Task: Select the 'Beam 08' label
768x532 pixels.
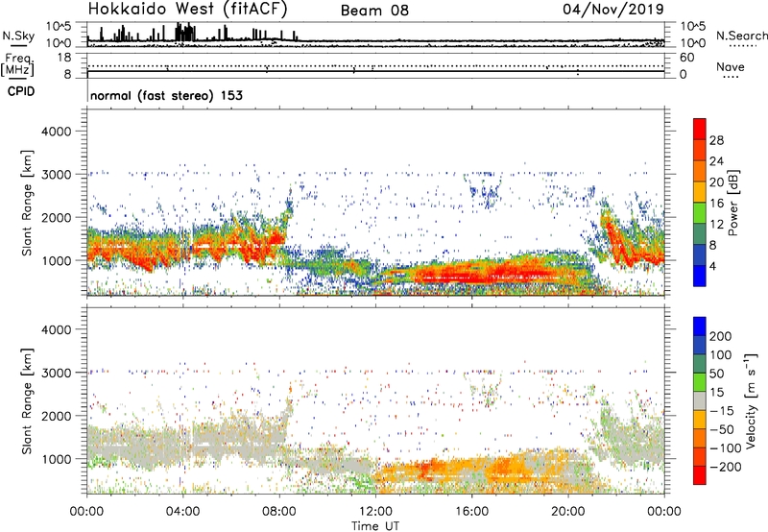Action: point(374,11)
